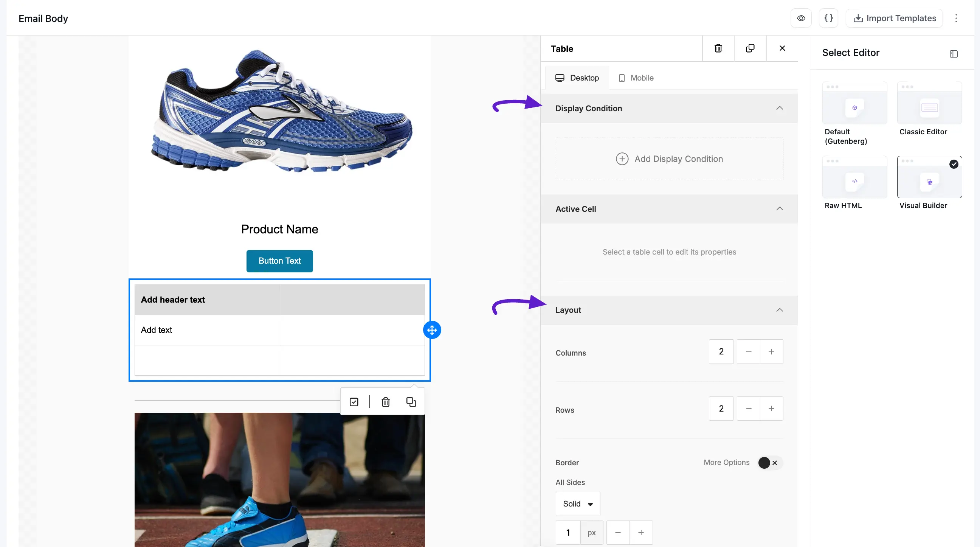Duplicate the Table block from panel header
Image resolution: width=980 pixels, height=547 pixels.
click(x=750, y=48)
